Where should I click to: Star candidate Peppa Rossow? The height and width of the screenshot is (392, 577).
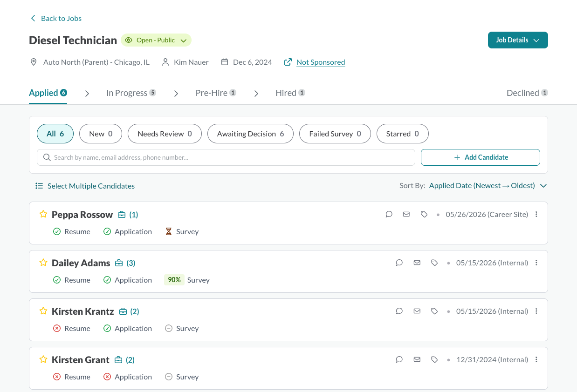(43, 214)
